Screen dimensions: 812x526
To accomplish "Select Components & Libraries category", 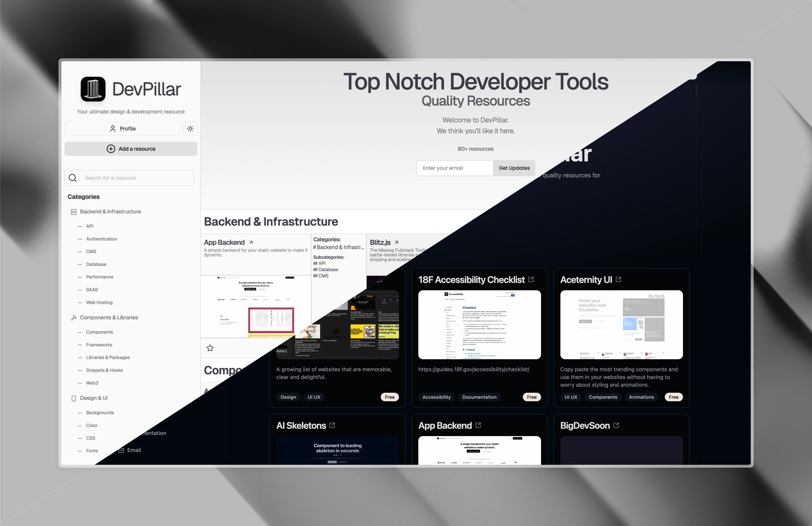I will [x=109, y=317].
